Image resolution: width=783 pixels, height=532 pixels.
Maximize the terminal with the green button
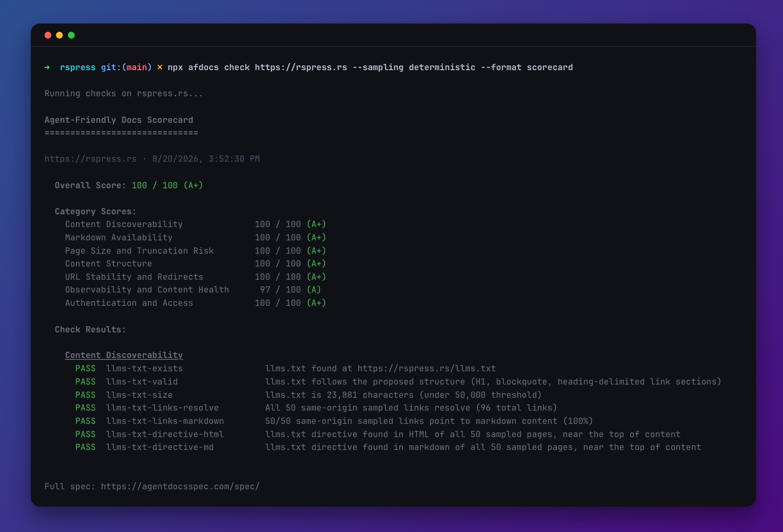[x=71, y=35]
